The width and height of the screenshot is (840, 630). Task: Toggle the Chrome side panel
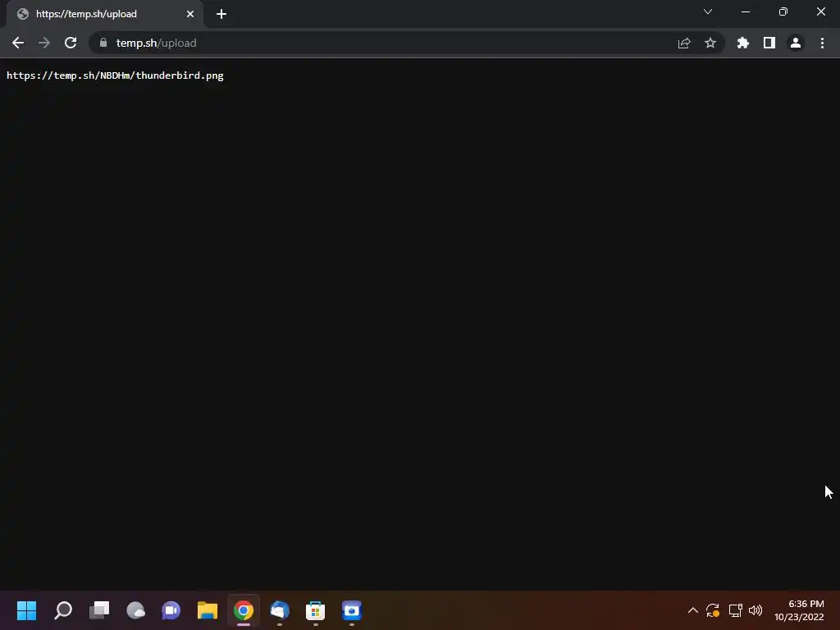tap(769, 43)
